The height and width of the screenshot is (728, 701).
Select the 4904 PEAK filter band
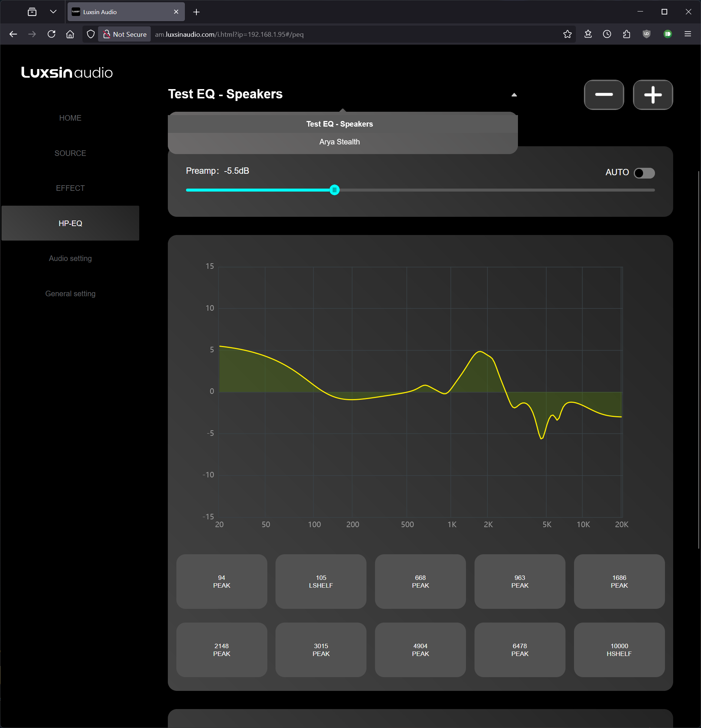420,650
